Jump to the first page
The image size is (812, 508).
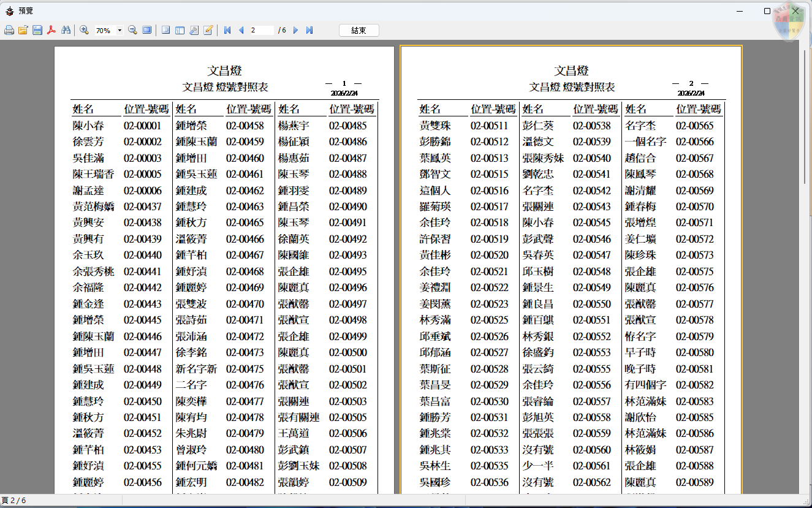227,29
